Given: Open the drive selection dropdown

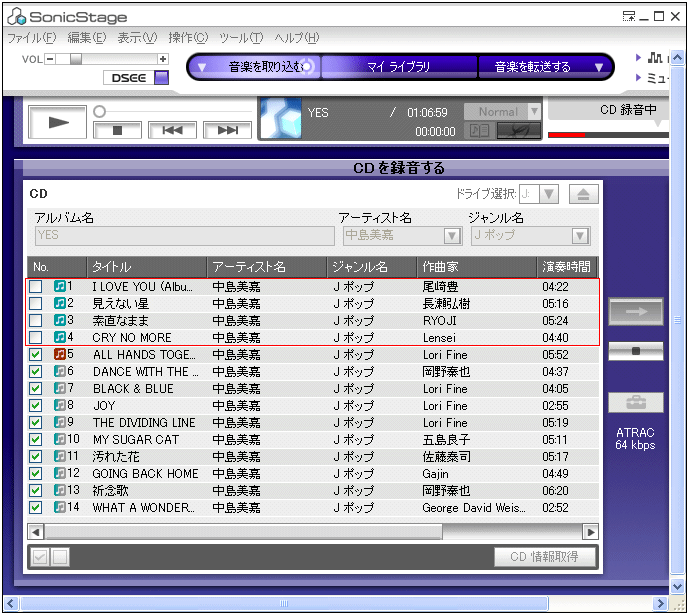Looking at the screenshot, I should pyautogui.click(x=549, y=194).
